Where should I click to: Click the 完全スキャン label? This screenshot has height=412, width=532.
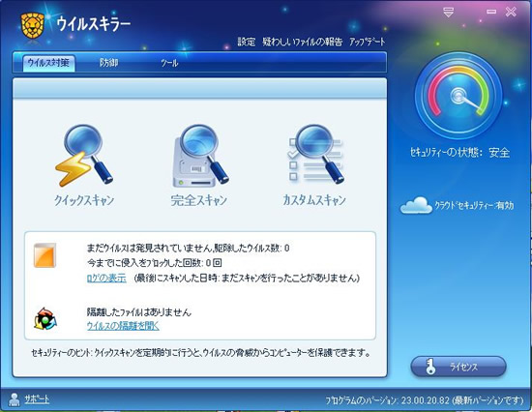click(x=199, y=200)
